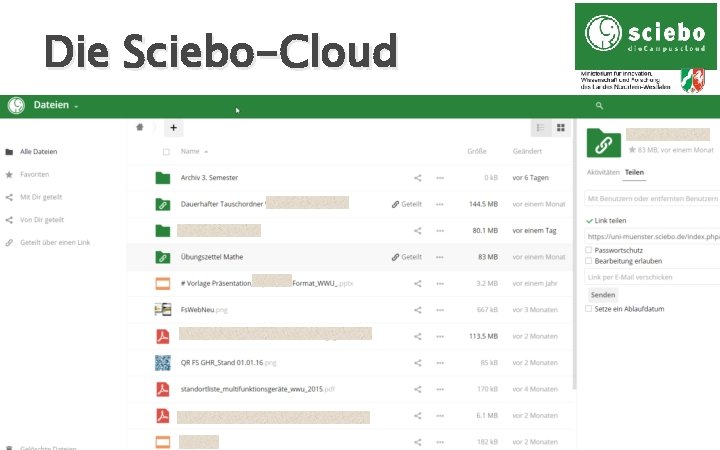
Task: Toggle the select-all checkbox in header
Action: click(x=166, y=152)
